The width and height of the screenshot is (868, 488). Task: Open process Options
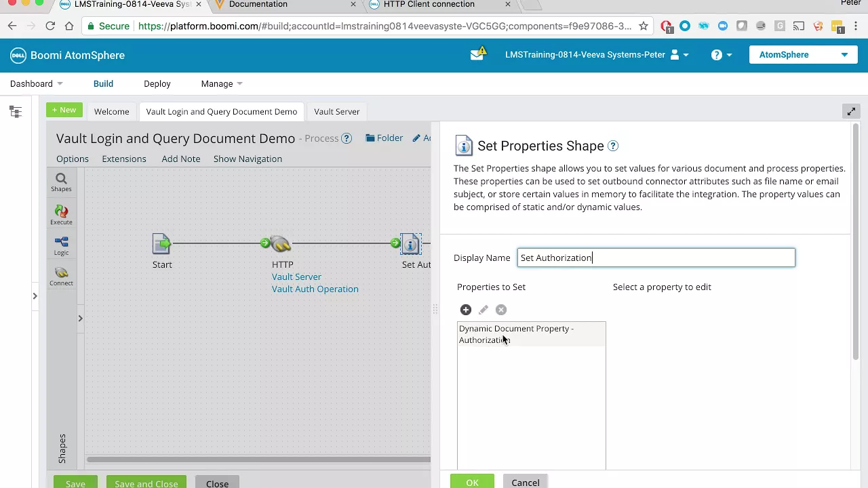[73, 159]
